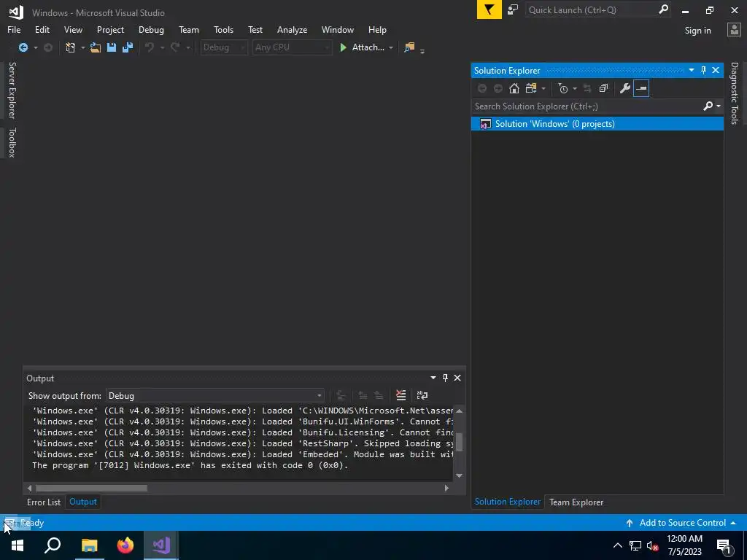Open Properties wrench icon in Solution Explorer
Viewport: 747px width, 560px height.
click(x=625, y=88)
